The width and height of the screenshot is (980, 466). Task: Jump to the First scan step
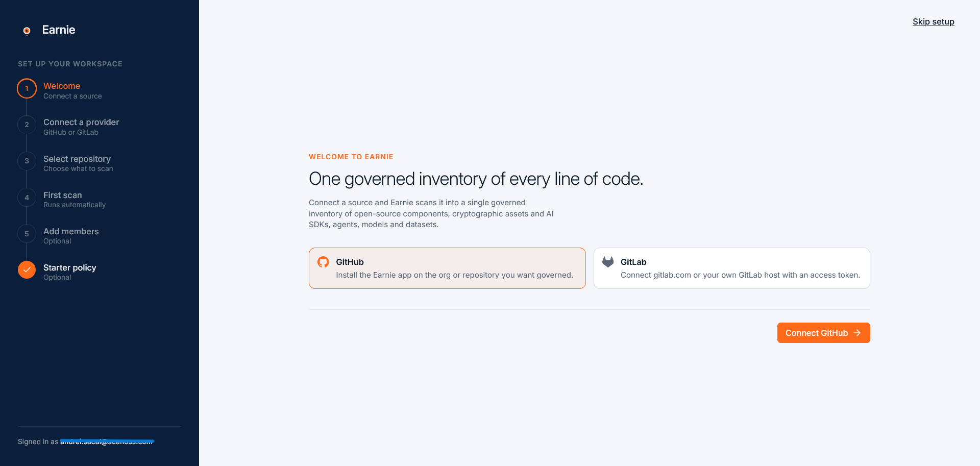(x=63, y=195)
